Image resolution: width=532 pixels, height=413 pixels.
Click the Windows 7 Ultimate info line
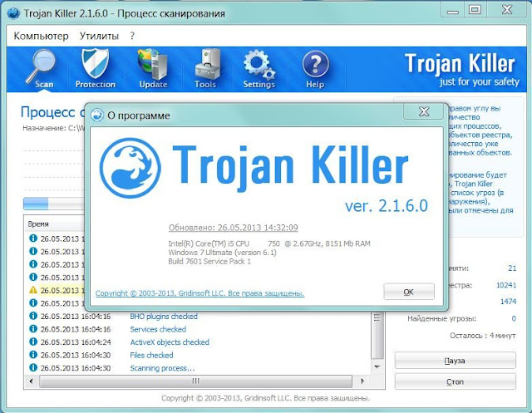point(222,253)
